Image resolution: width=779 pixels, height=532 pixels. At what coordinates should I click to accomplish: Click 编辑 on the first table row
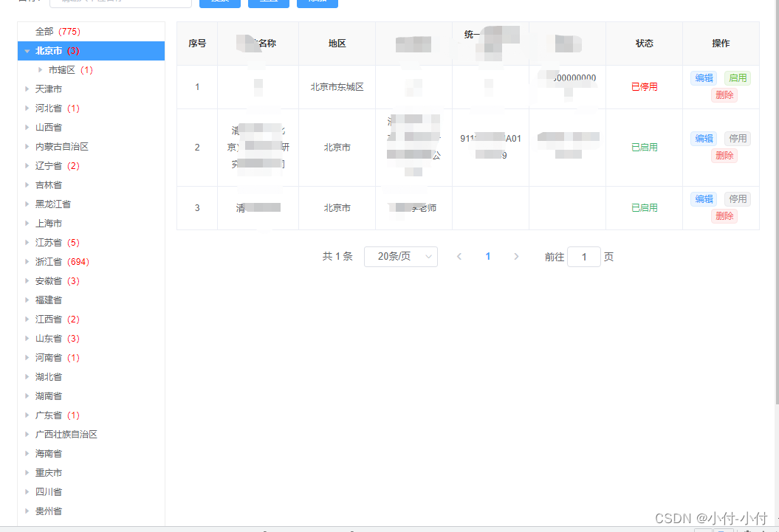[703, 77]
